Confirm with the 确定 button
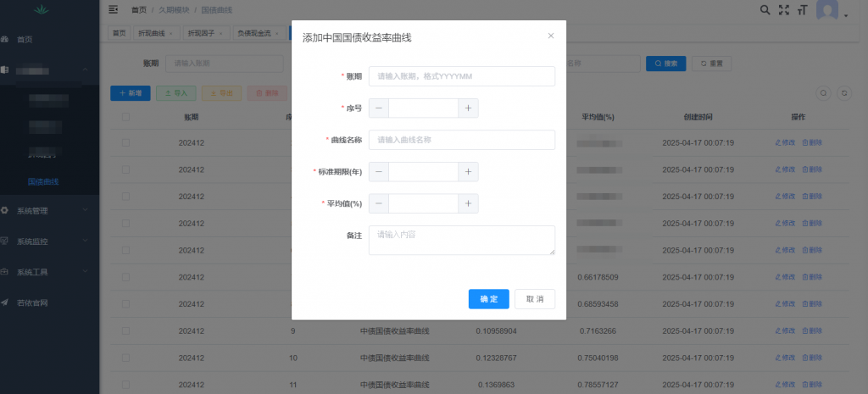Image resolution: width=868 pixels, height=394 pixels. (x=489, y=299)
